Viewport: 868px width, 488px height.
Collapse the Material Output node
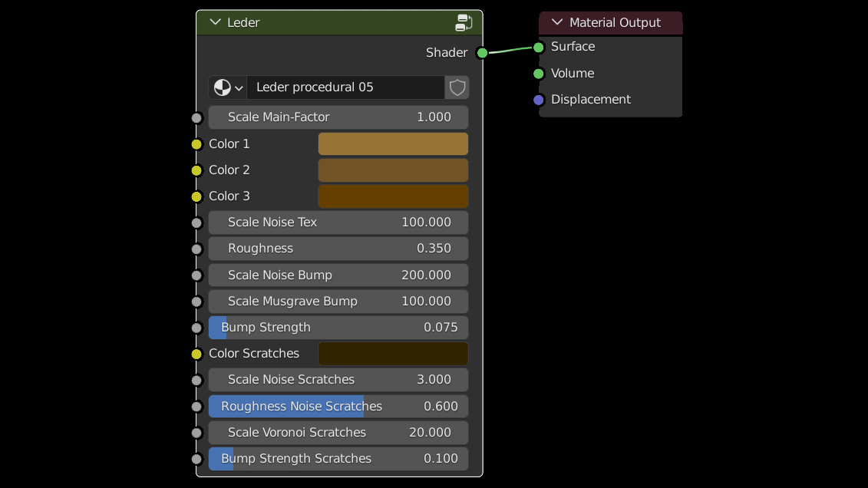(557, 22)
